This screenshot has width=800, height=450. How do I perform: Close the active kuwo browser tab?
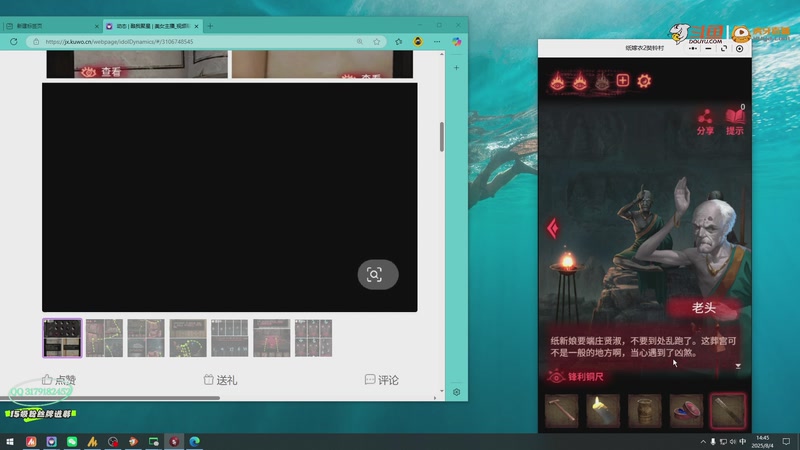pos(196,26)
